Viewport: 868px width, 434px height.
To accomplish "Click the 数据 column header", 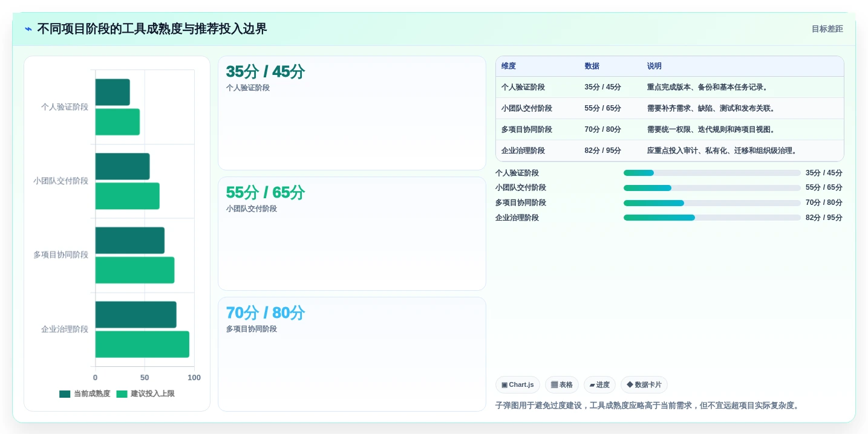I will coord(592,66).
